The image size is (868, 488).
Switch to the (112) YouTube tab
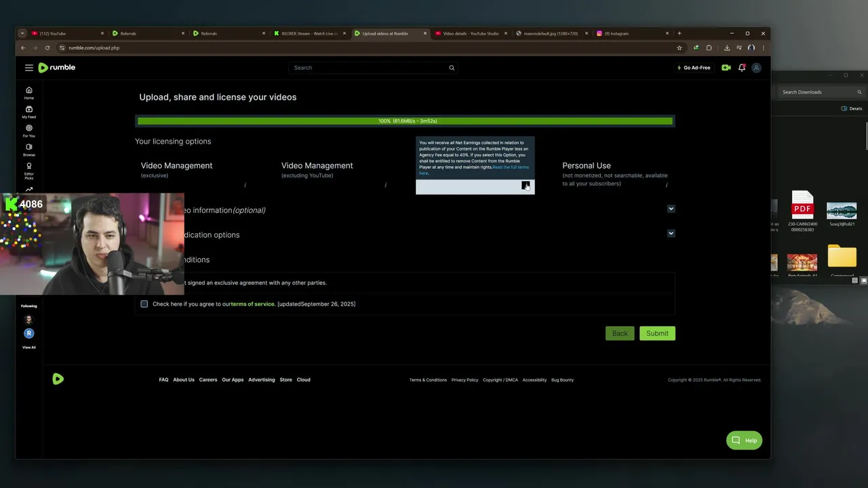68,33
